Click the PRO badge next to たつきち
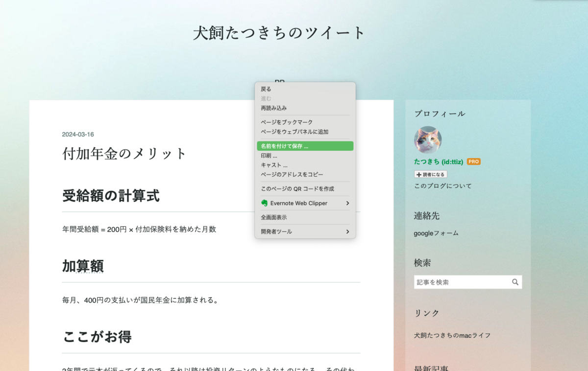Screen dimensions: 588x371 [x=473, y=161]
